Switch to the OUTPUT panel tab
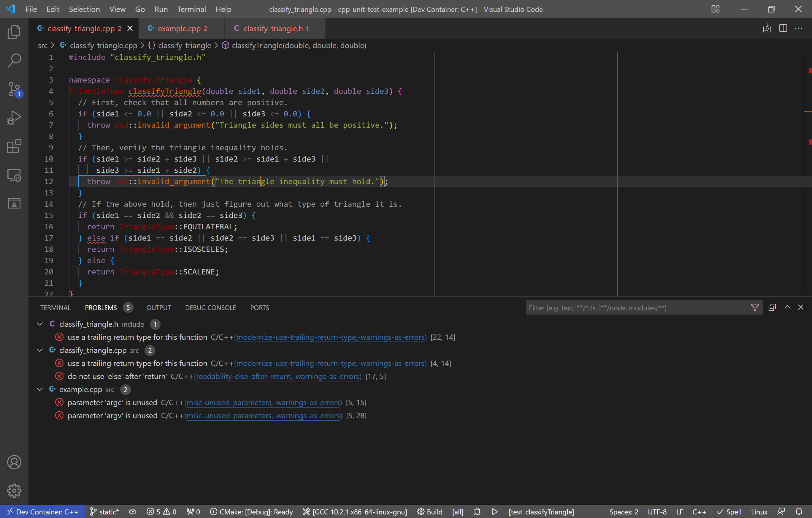This screenshot has width=812, height=518. tap(158, 307)
